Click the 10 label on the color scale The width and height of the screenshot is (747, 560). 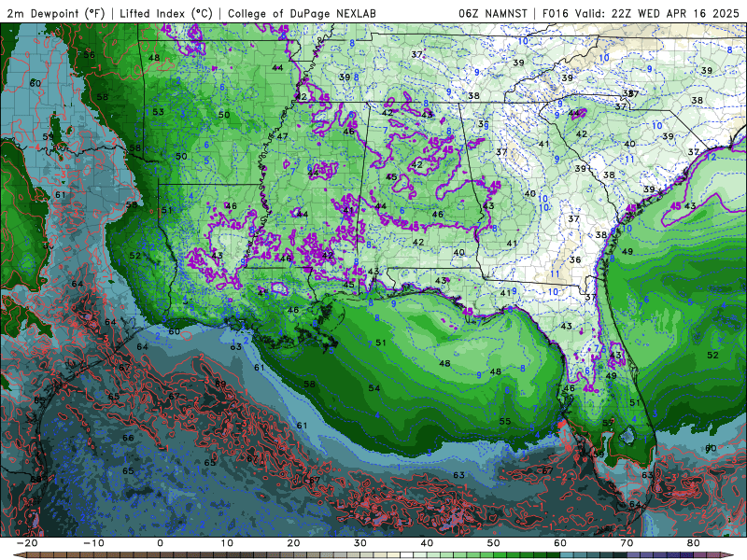[x=227, y=543]
